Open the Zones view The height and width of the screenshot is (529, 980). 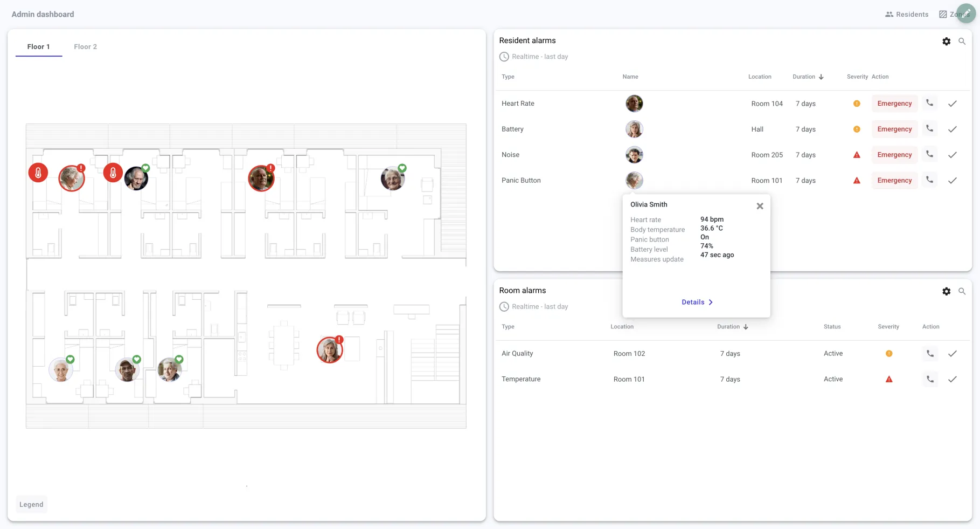pyautogui.click(x=950, y=14)
